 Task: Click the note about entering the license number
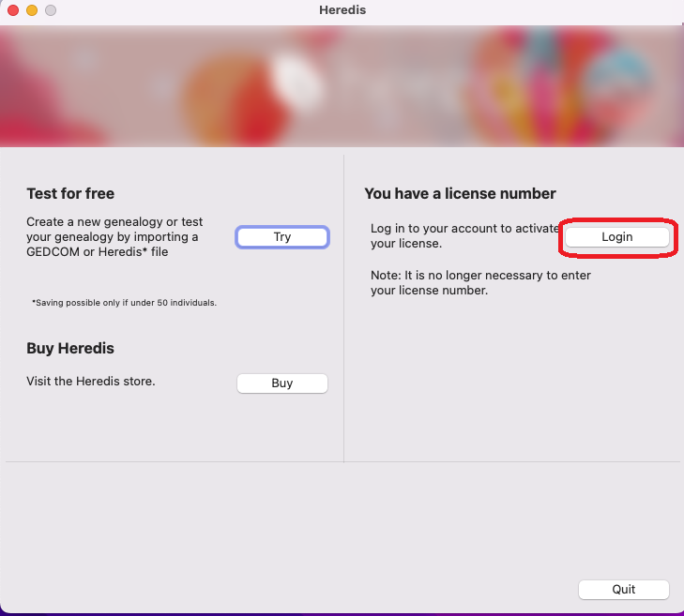480,282
